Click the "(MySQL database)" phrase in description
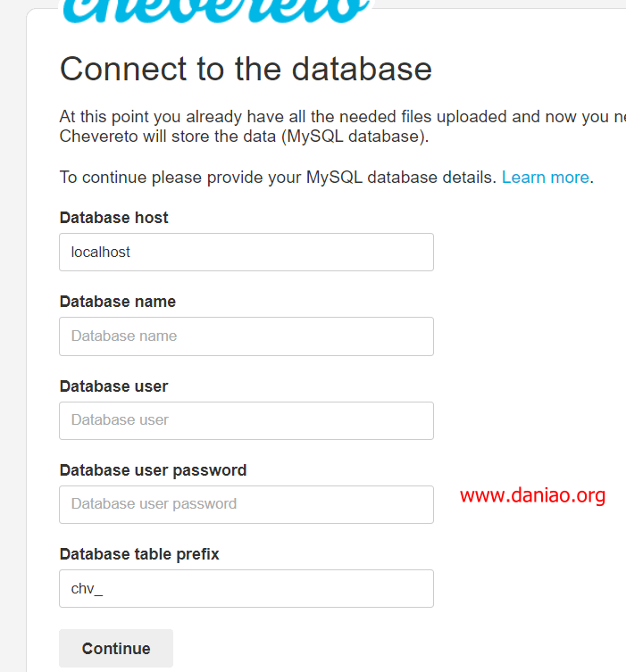626x672 pixels. [354, 137]
